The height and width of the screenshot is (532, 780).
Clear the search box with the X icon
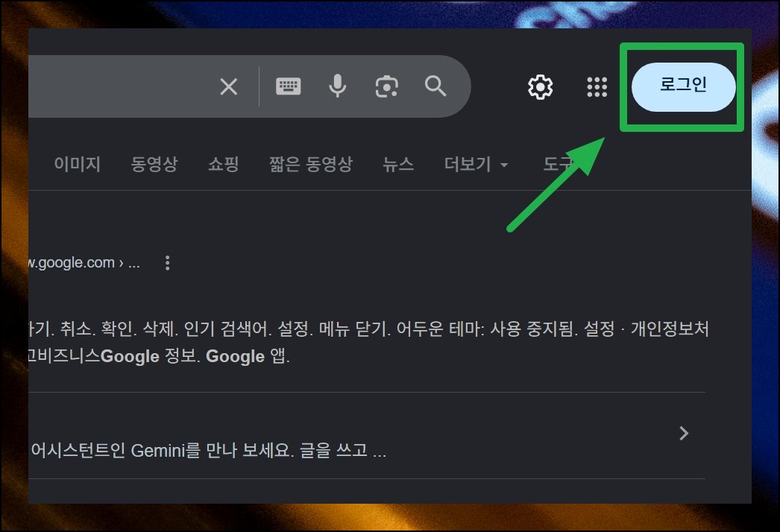point(228,87)
